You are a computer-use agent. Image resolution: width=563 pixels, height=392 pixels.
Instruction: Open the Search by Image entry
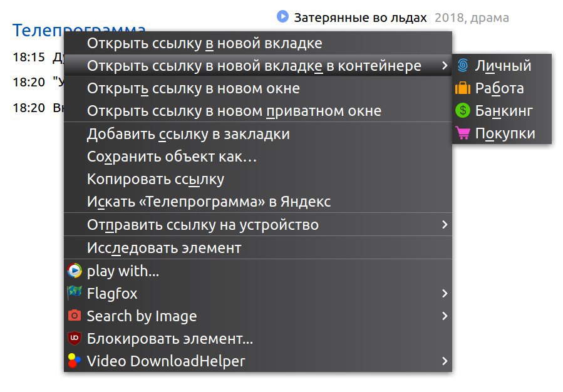[x=258, y=316]
